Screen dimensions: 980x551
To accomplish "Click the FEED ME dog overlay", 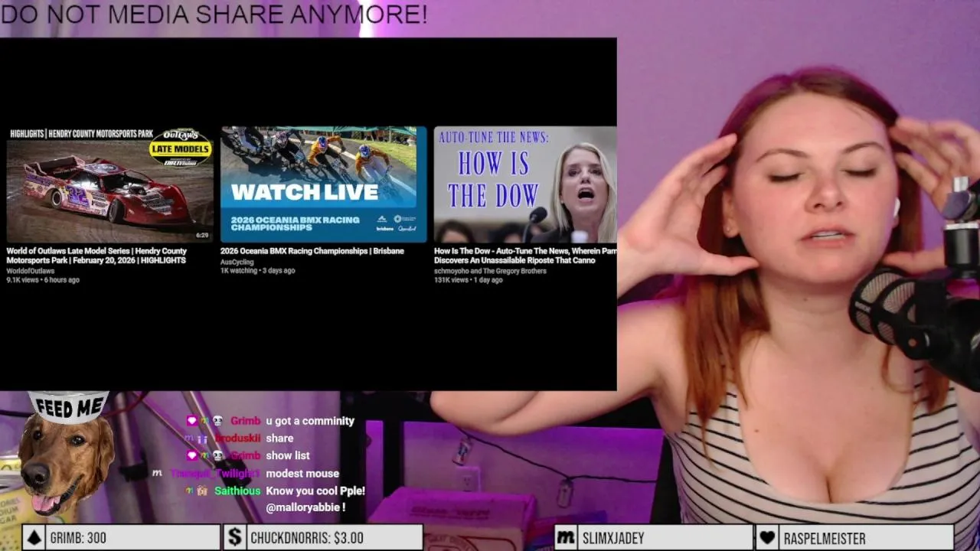I will coord(67,455).
